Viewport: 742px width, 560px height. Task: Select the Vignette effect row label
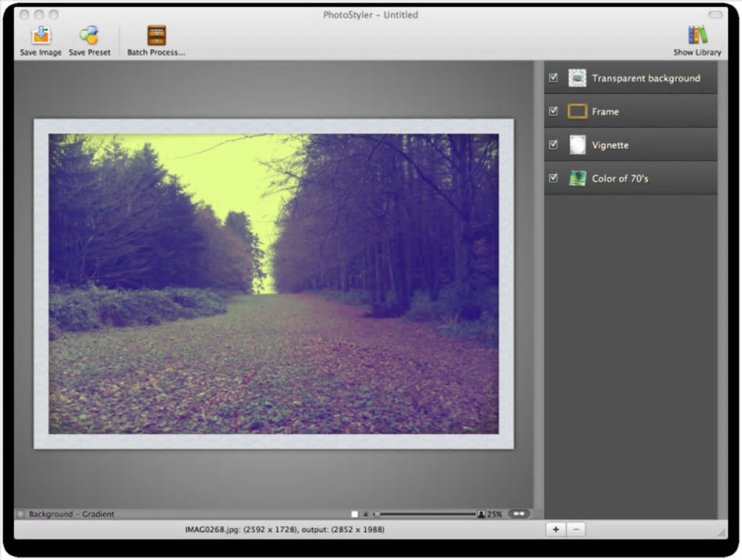click(610, 145)
